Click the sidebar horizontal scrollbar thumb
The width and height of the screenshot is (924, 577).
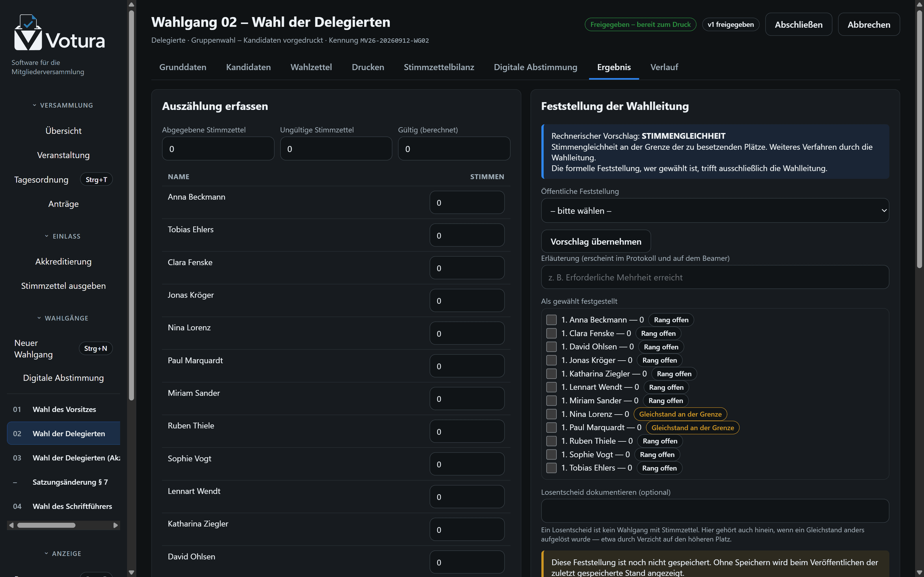(46, 525)
